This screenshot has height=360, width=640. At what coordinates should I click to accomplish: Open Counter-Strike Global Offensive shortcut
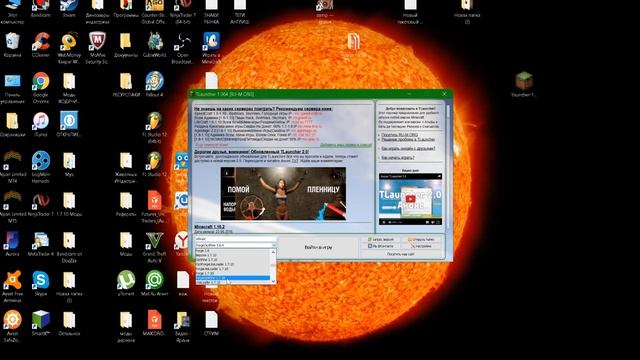154,11
